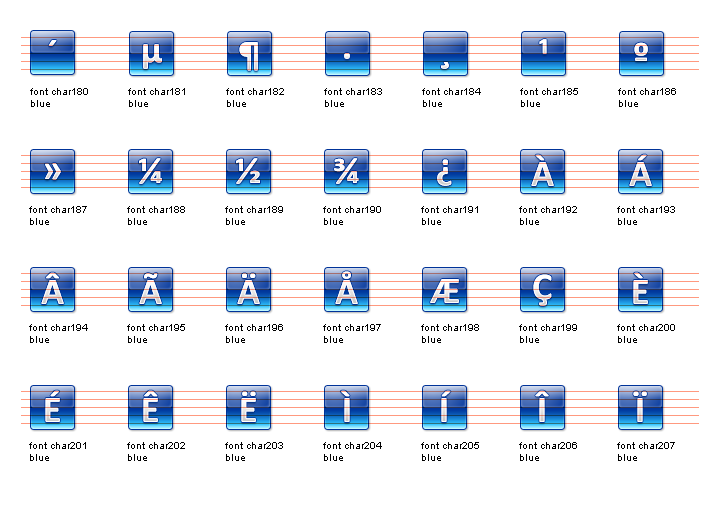Click the Ç cedilla icon
Viewport: 720px width, 515px height.
543,289
